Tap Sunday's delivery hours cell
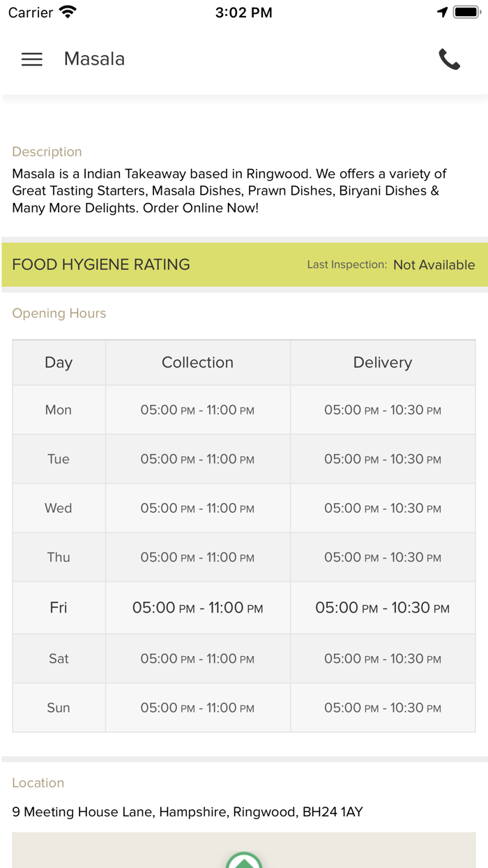The image size is (488, 868). (x=382, y=708)
